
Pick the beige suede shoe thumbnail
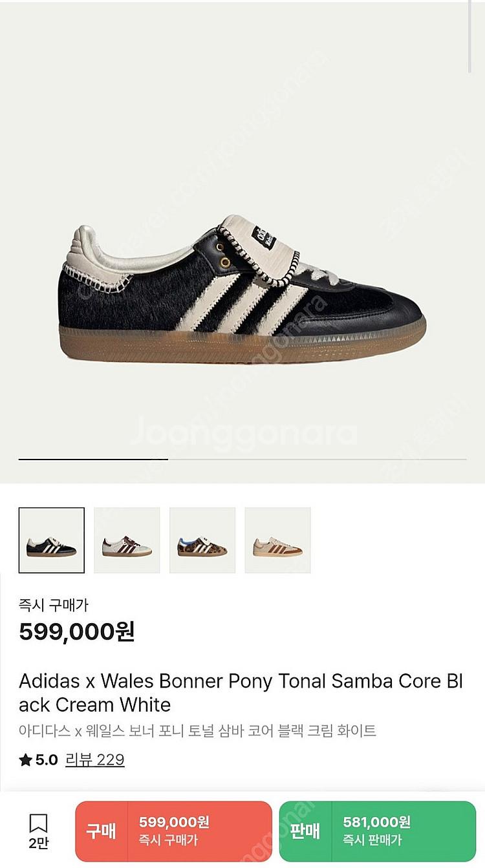pyautogui.click(x=277, y=540)
